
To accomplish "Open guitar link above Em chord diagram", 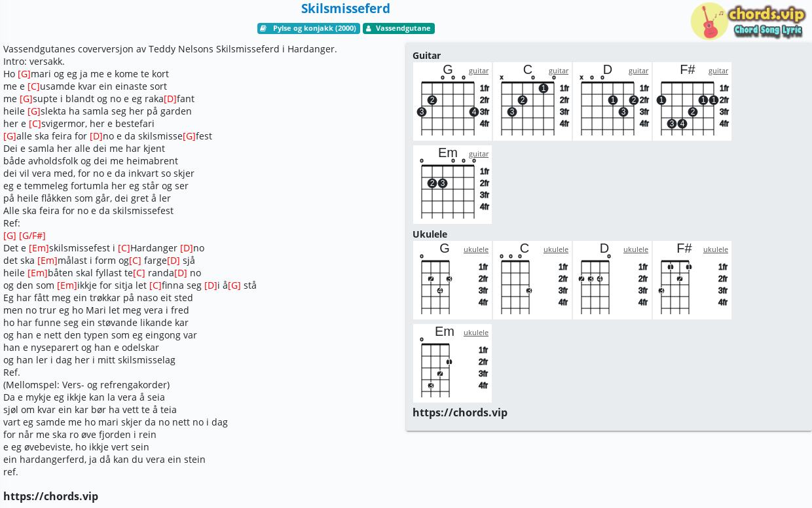I will coord(479,154).
